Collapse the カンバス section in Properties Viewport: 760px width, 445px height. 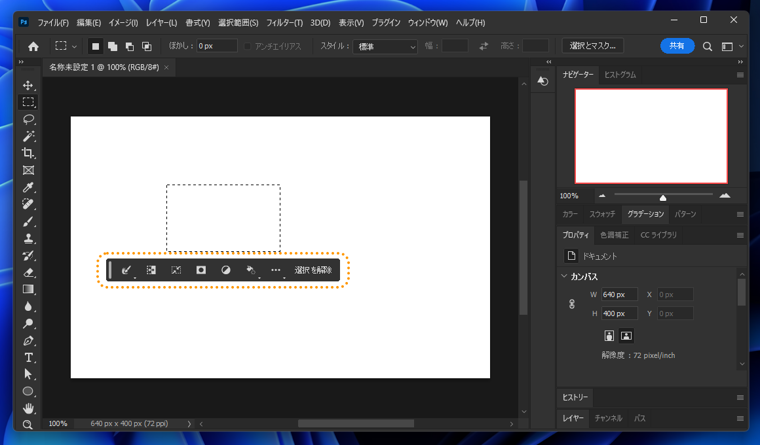[x=564, y=277]
